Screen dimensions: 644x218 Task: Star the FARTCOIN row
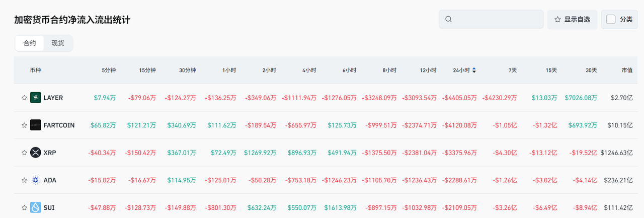tap(24, 125)
